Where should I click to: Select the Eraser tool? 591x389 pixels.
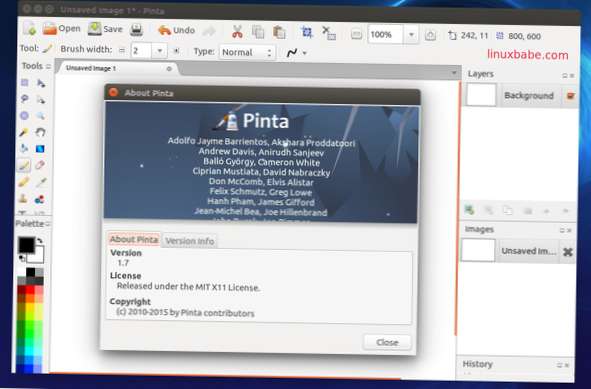pyautogui.click(x=40, y=165)
